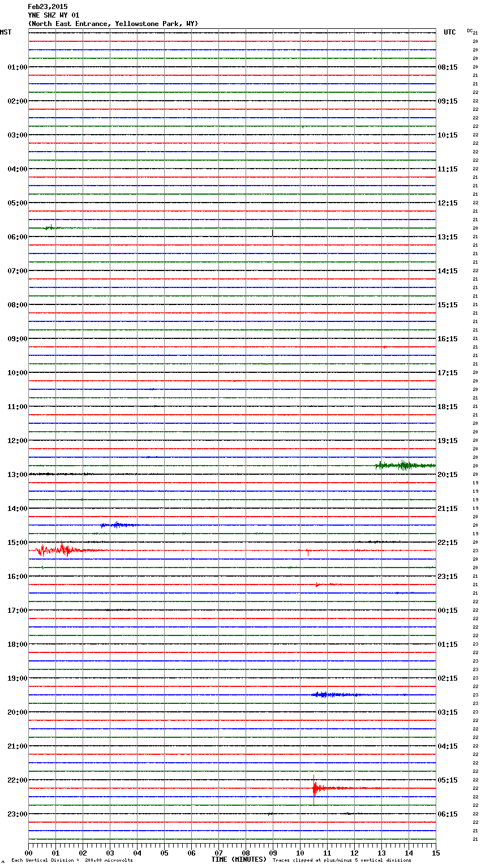Click the 21:00 MST time label

coord(18,746)
